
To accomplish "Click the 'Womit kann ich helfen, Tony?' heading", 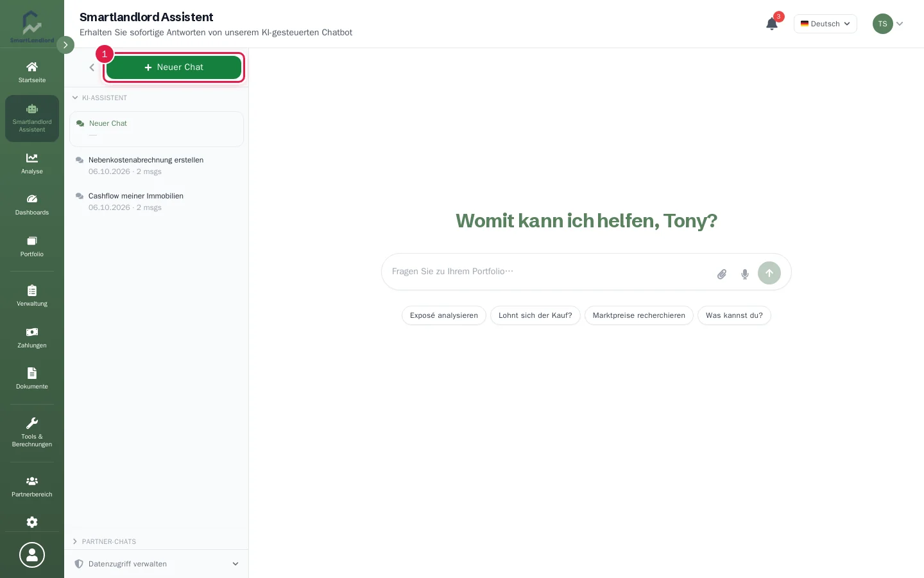I will click(586, 220).
